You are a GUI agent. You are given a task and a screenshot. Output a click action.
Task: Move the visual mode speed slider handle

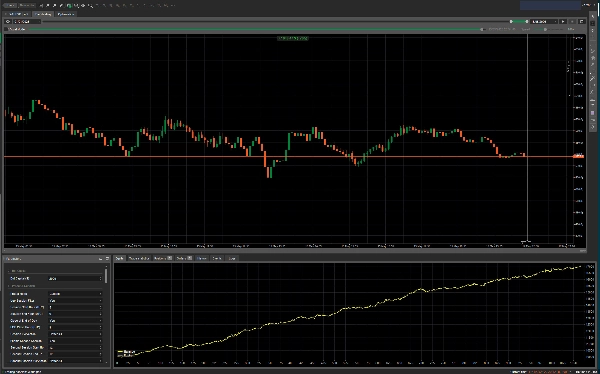546,29
